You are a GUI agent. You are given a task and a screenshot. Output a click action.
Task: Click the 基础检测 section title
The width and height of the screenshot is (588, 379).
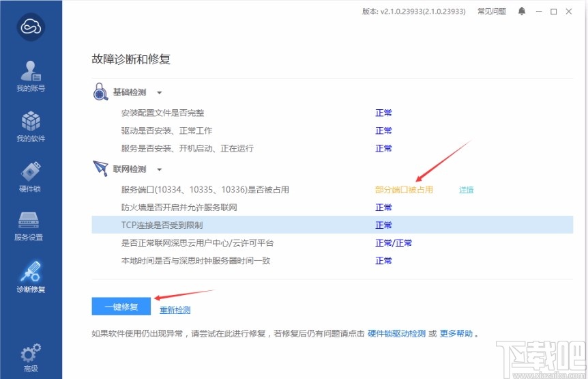(130, 92)
